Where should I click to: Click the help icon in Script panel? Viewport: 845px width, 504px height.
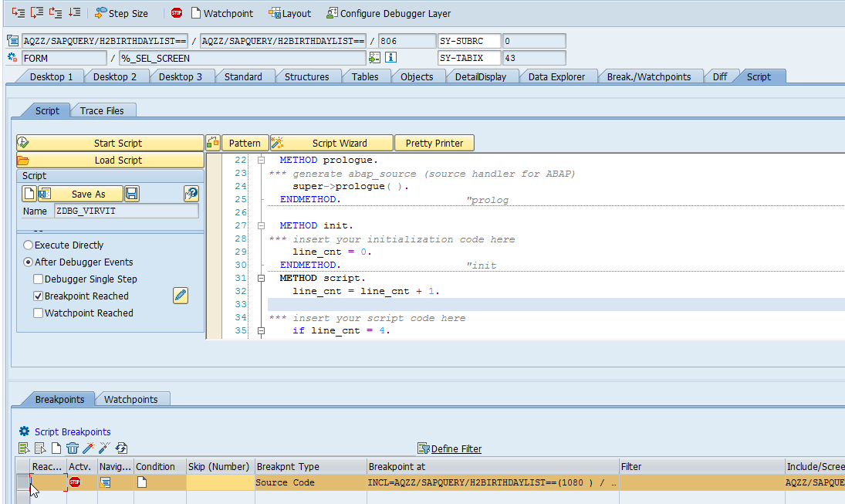click(191, 194)
